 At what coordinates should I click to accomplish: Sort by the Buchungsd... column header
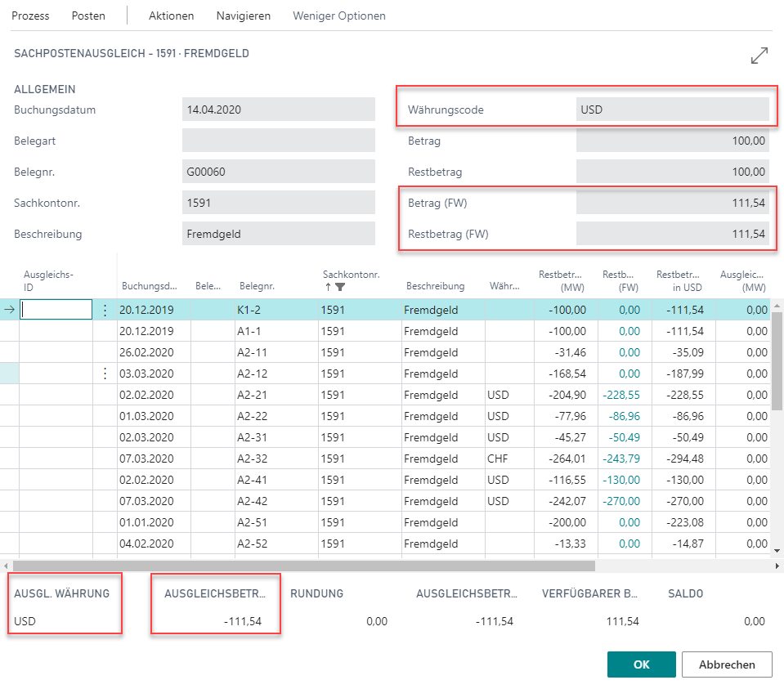149,286
